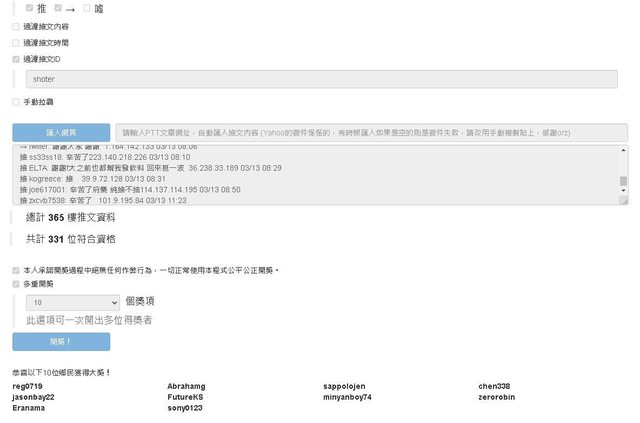The image size is (640, 423).
Task: Toggle the 過濾推文ID checkbox
Action: (15, 59)
